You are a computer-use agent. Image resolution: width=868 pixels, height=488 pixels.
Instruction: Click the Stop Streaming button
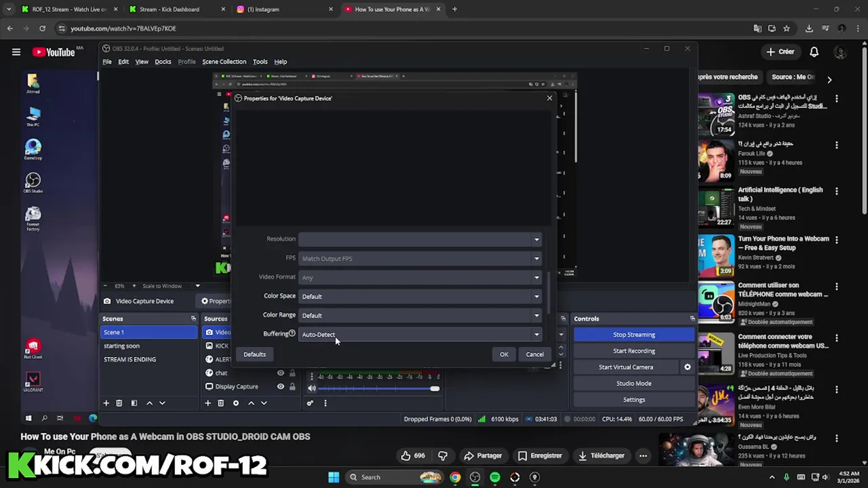634,335
